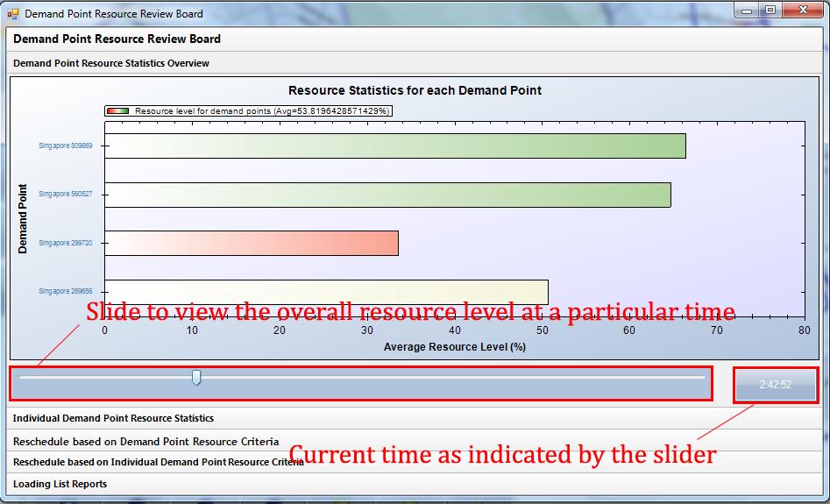Click the red Singapore 299720 bar

pos(252,243)
